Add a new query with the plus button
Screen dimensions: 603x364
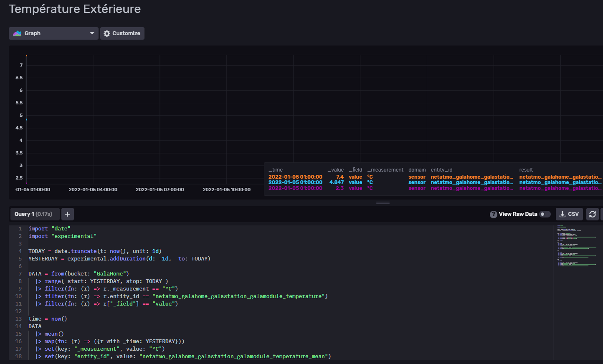click(x=68, y=214)
